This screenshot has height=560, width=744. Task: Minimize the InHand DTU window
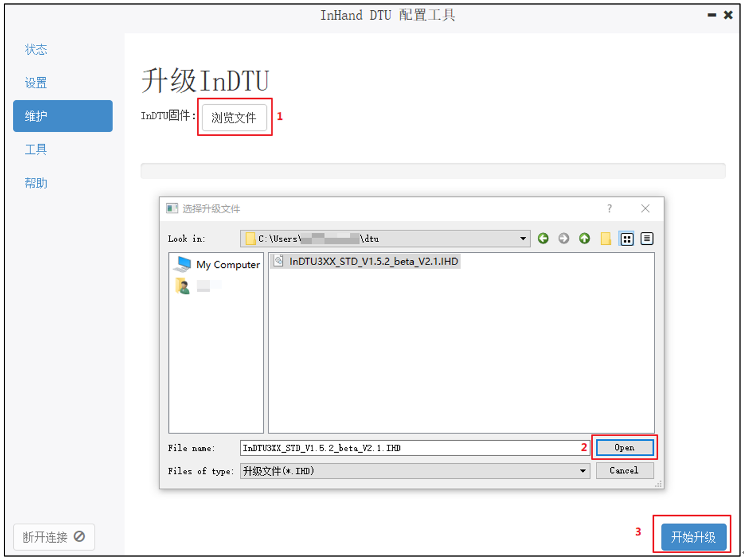click(x=712, y=16)
